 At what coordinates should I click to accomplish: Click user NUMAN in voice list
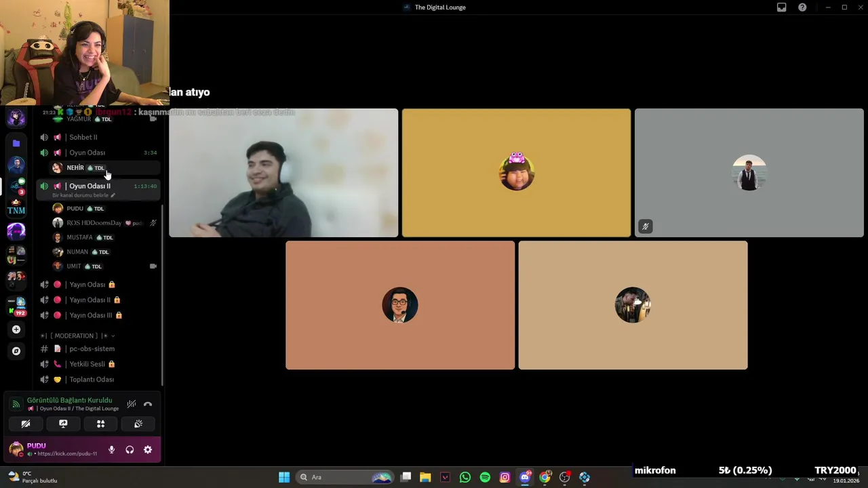point(105,251)
